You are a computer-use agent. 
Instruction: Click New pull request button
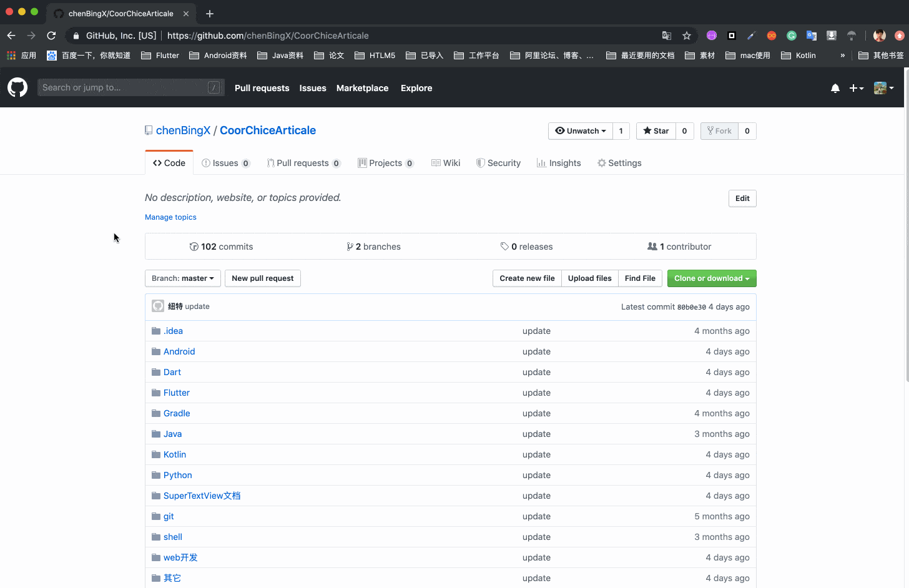[263, 278]
